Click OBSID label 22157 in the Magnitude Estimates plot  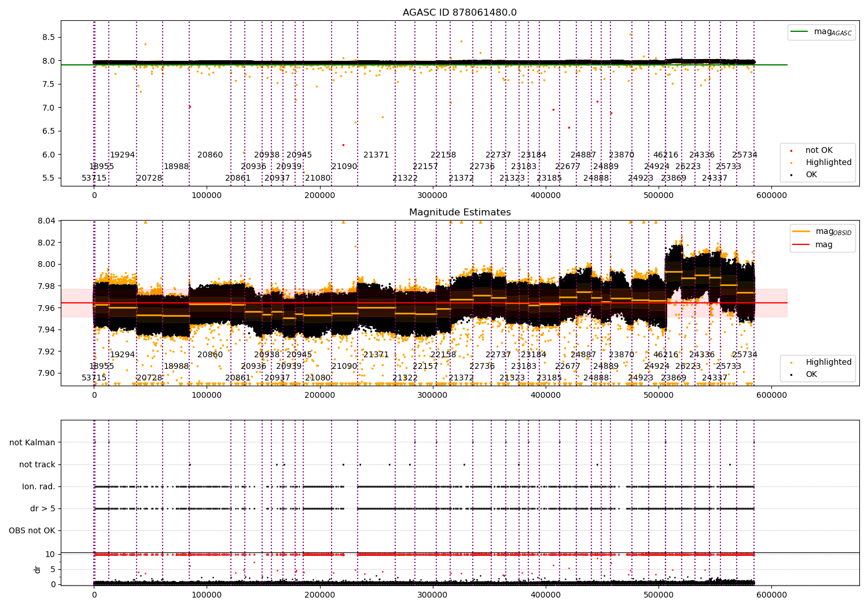click(425, 367)
